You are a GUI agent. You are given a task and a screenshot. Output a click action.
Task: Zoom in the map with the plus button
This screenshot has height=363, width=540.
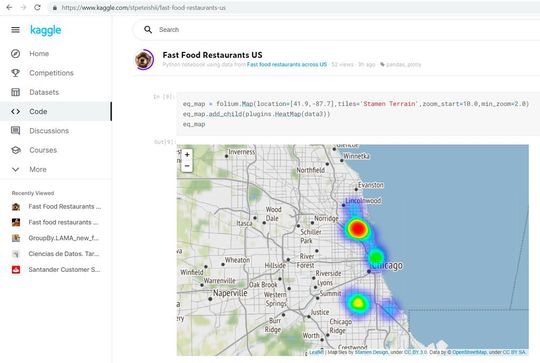[187, 155]
